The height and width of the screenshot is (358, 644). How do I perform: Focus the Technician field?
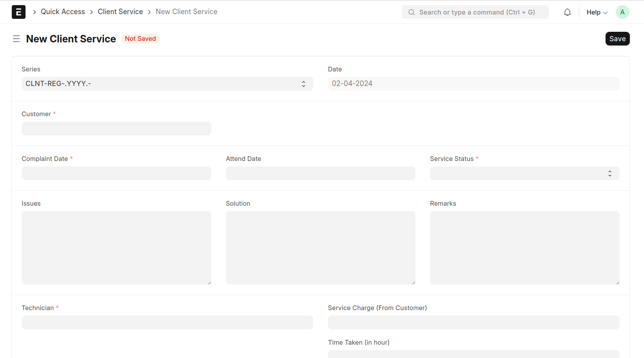167,322
